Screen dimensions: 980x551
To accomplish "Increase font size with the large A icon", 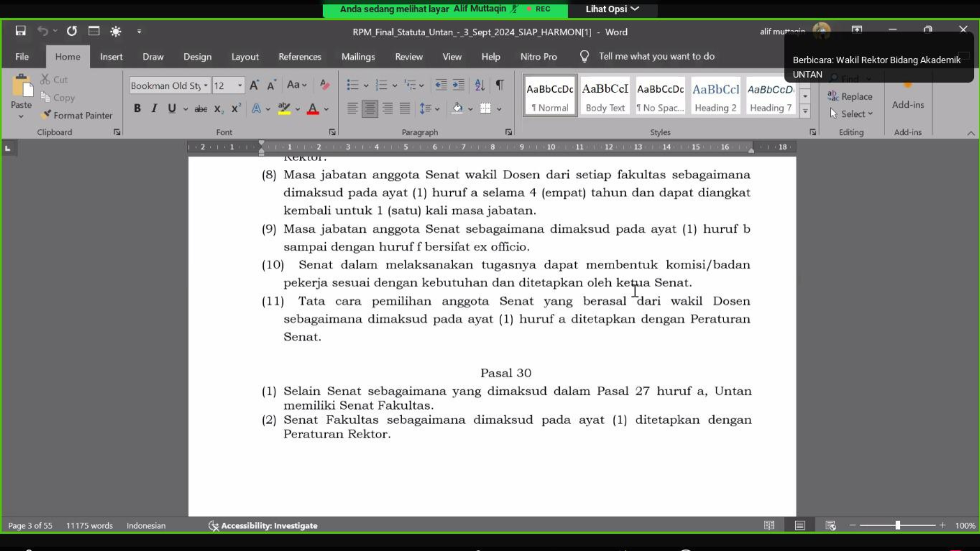I will coord(254,85).
